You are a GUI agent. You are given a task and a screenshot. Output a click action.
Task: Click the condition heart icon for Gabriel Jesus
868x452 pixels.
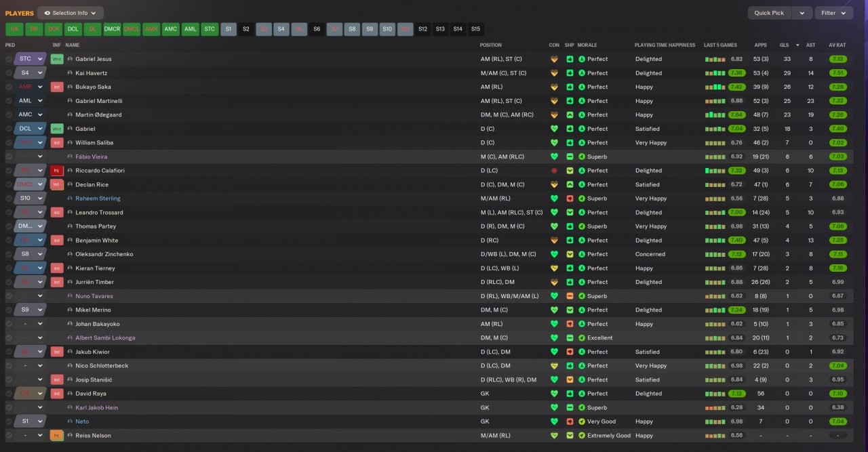pyautogui.click(x=554, y=59)
